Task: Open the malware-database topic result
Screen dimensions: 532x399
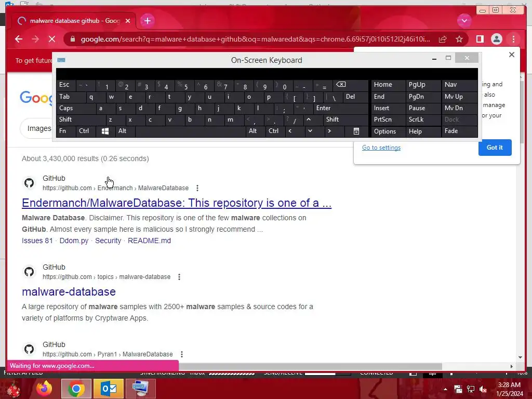Action: coord(69,292)
